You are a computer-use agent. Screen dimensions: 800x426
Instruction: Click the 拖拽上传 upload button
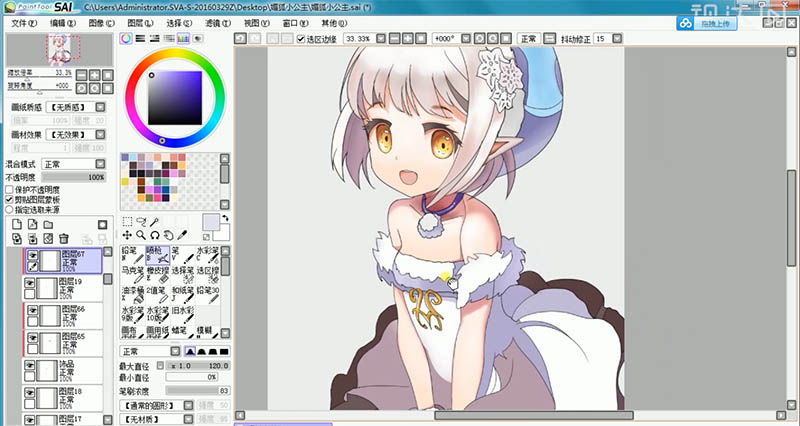point(707,23)
